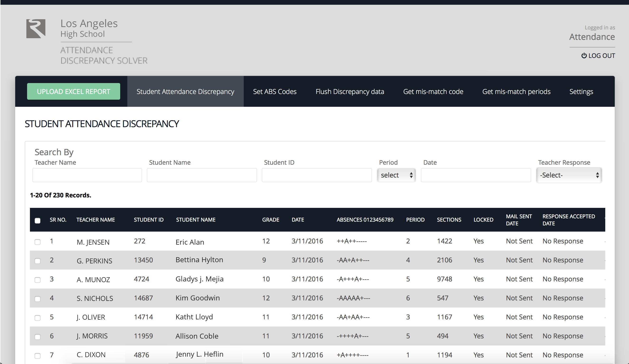The height and width of the screenshot is (364, 629).
Task: Click the PERIOD column header
Action: click(x=415, y=220)
